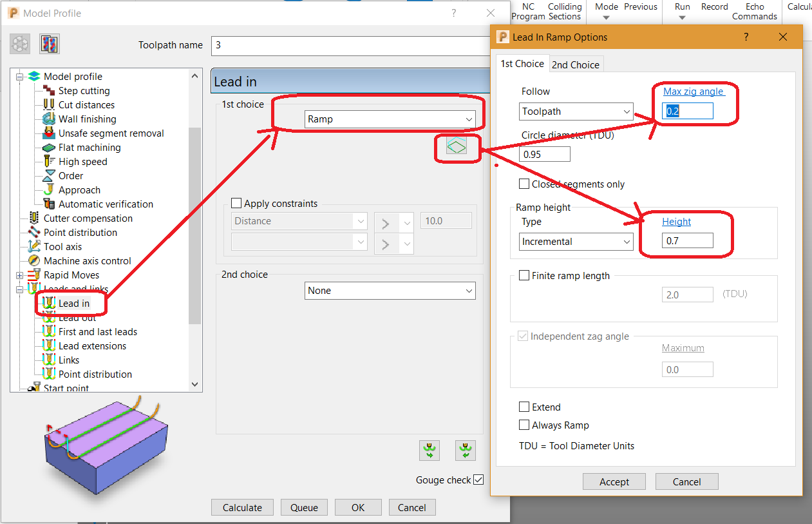812x524 pixels.
Task: Switch to the 2nd Choice tab
Action: pyautogui.click(x=576, y=64)
